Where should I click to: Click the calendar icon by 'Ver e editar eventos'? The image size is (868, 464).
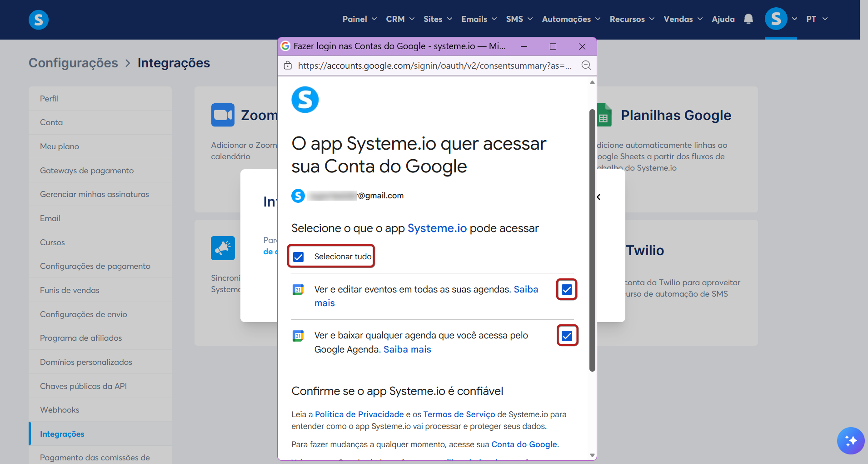(x=298, y=289)
